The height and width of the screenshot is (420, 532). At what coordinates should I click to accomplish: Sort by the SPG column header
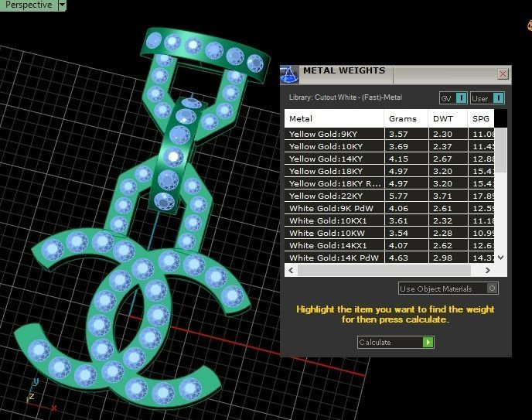(481, 118)
